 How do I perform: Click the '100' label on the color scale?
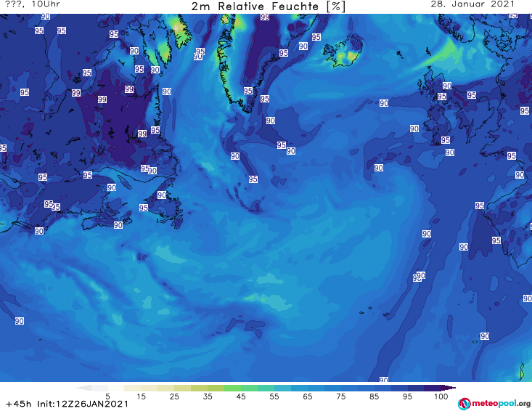point(441,396)
